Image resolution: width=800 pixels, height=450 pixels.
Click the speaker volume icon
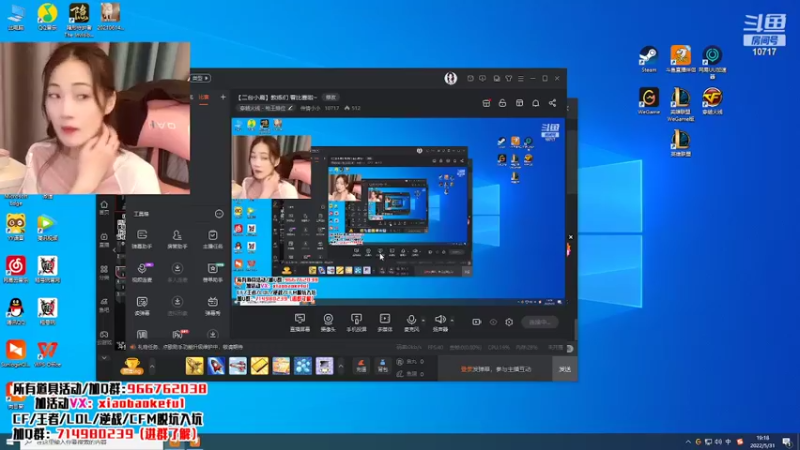(440, 320)
